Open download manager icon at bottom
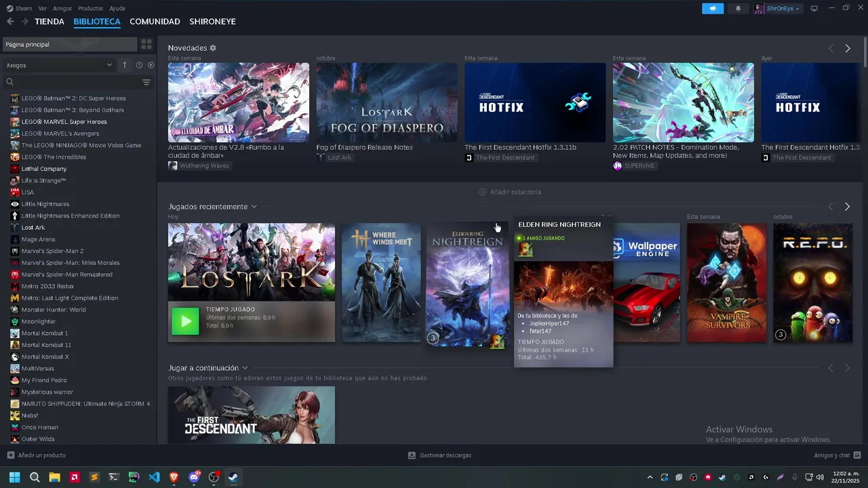Viewport: 868px width, 488px height. click(x=412, y=455)
